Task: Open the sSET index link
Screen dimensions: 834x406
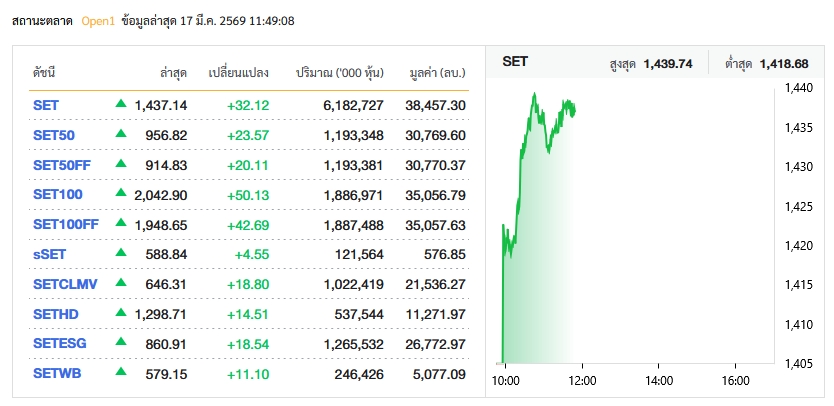Action: (49, 254)
